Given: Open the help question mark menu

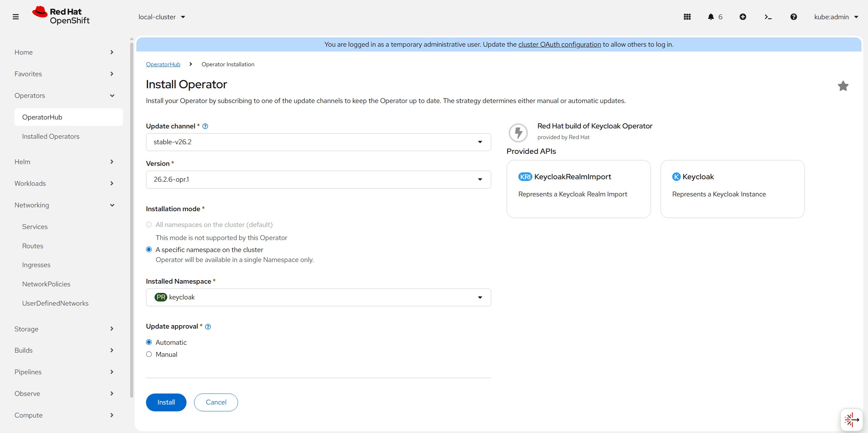Looking at the screenshot, I should [793, 17].
